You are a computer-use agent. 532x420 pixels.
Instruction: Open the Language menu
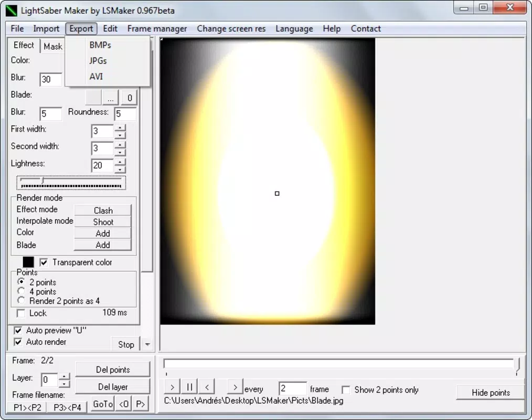pos(294,28)
